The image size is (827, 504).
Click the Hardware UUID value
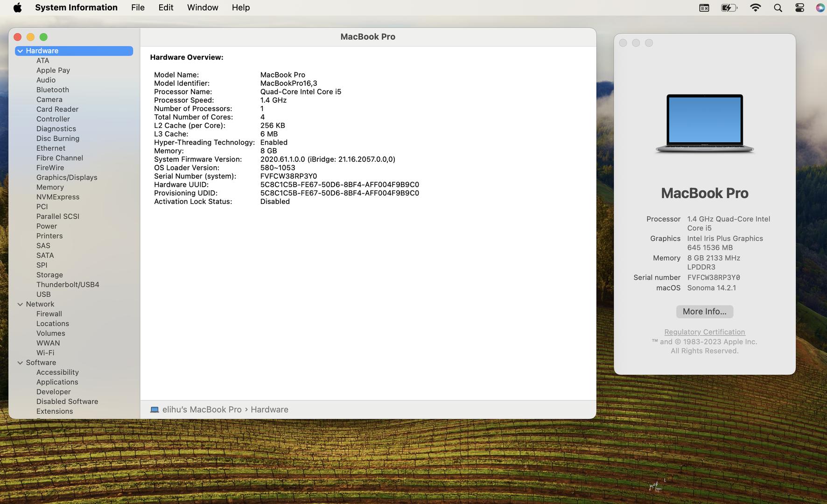point(340,185)
